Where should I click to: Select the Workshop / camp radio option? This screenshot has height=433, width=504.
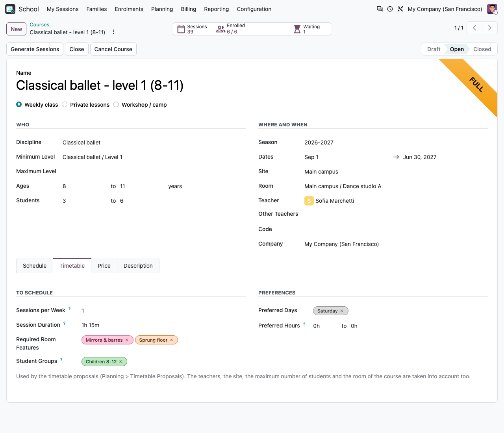coord(116,104)
